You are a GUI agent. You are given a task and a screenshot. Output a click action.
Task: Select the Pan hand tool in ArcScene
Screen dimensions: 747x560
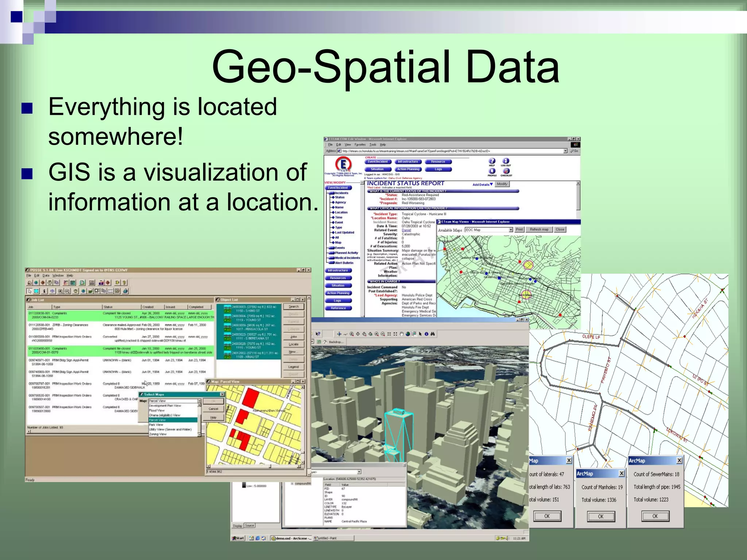[x=402, y=334]
